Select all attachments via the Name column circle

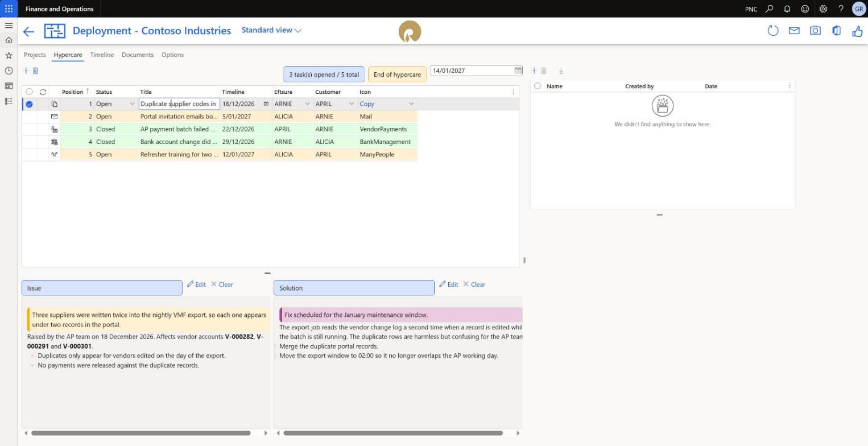click(538, 86)
